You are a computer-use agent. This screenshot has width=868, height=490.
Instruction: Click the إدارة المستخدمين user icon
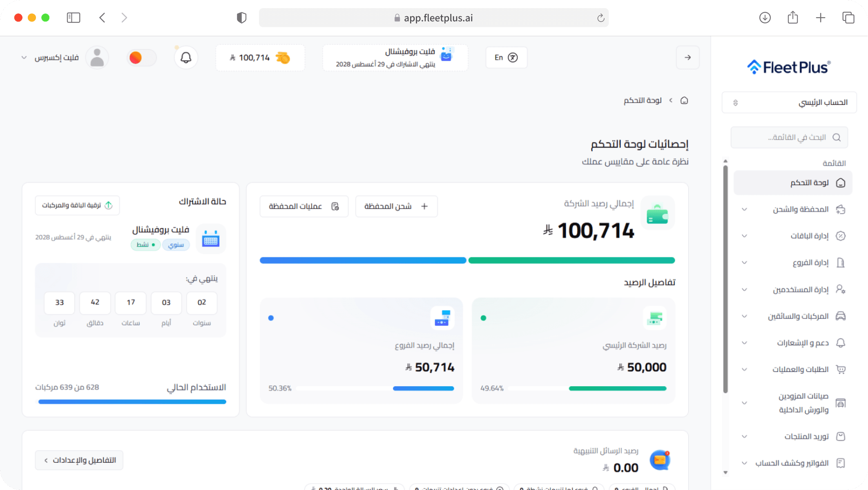pyautogui.click(x=840, y=290)
